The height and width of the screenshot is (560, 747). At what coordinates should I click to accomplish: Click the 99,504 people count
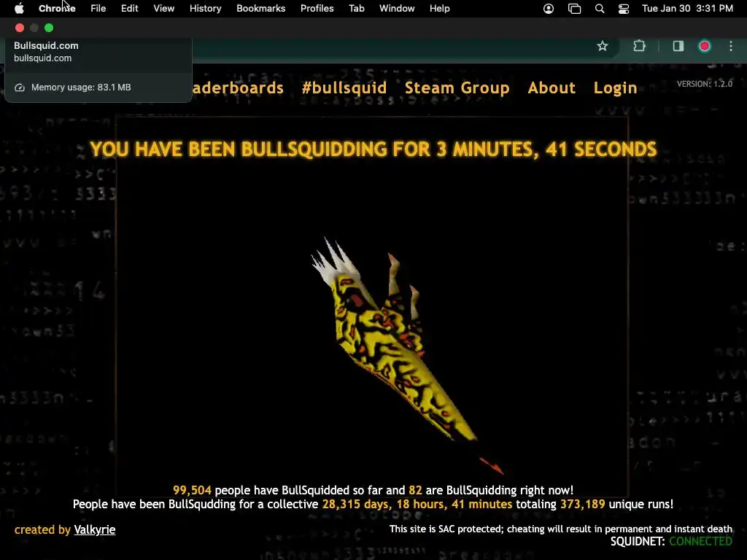pos(192,490)
